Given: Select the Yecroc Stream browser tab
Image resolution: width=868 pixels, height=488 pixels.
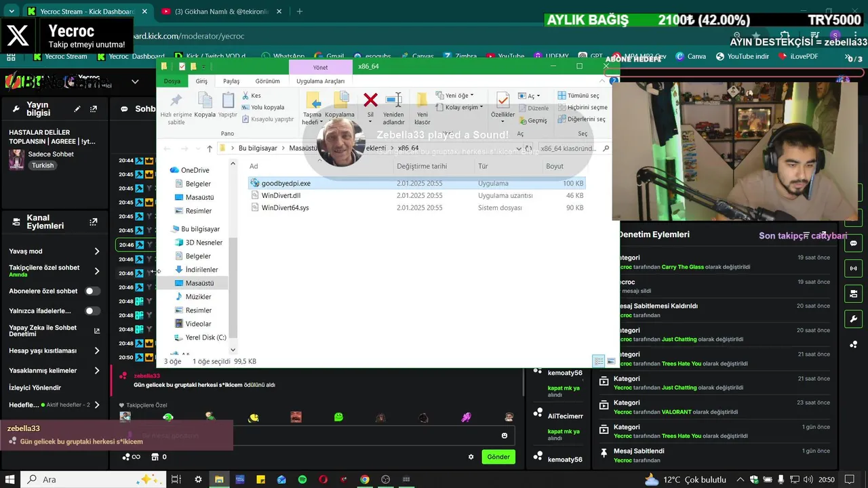Looking at the screenshot, I should point(85,12).
